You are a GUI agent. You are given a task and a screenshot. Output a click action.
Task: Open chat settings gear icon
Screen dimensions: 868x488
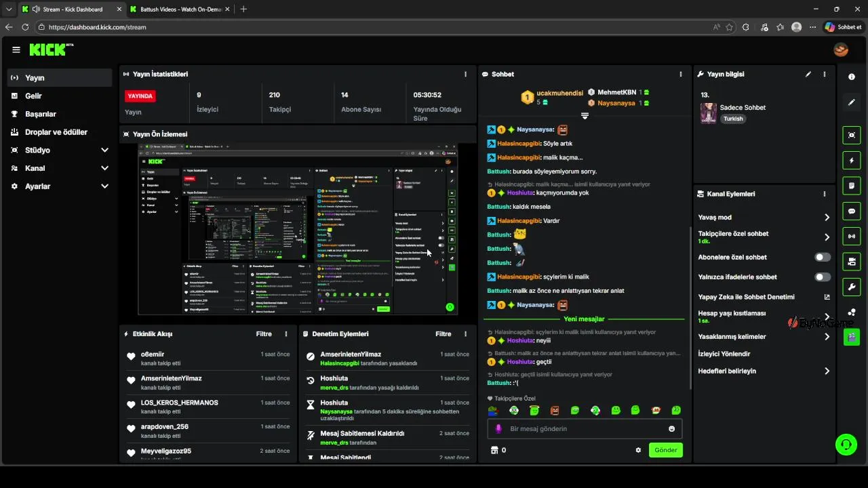(x=638, y=450)
